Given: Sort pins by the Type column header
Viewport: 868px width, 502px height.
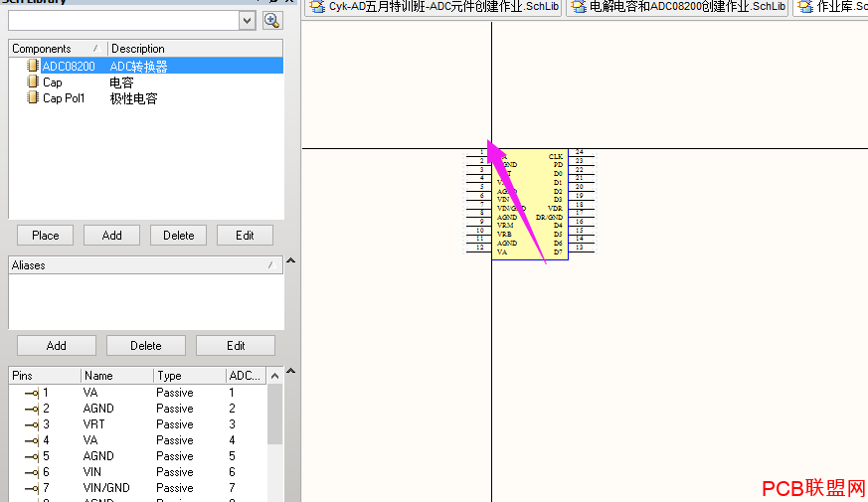Looking at the screenshot, I should 190,375.
